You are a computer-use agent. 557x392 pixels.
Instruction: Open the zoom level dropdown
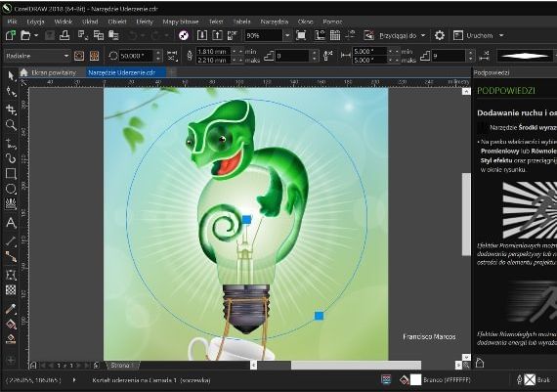[287, 35]
